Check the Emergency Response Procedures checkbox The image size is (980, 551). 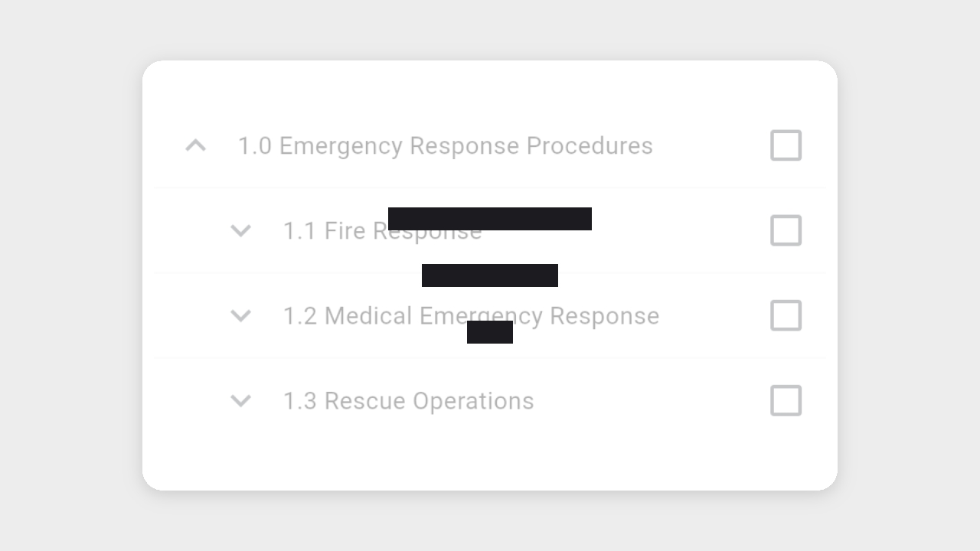tap(786, 145)
